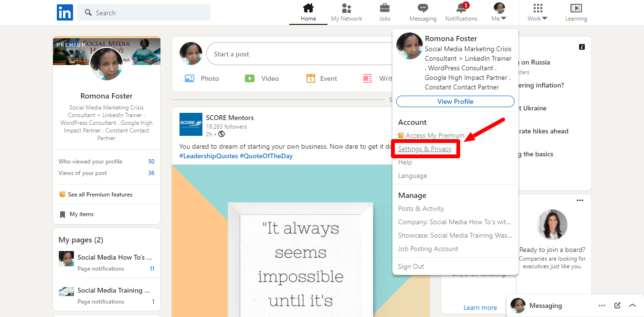Screen dimensions: 644x317
Task: Click the Learn more link
Action: [x=480, y=307]
